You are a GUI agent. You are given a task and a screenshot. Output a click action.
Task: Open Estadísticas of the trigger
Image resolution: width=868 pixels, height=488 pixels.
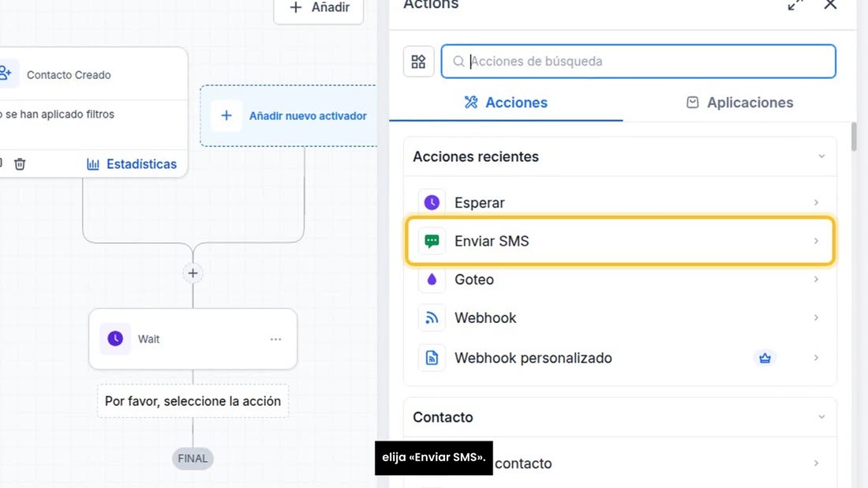pyautogui.click(x=132, y=164)
